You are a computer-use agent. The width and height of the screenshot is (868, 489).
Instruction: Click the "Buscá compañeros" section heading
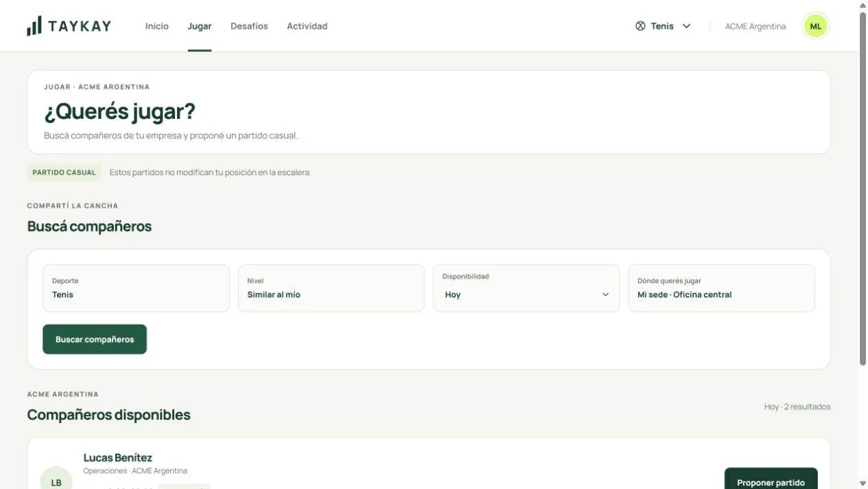point(89,226)
